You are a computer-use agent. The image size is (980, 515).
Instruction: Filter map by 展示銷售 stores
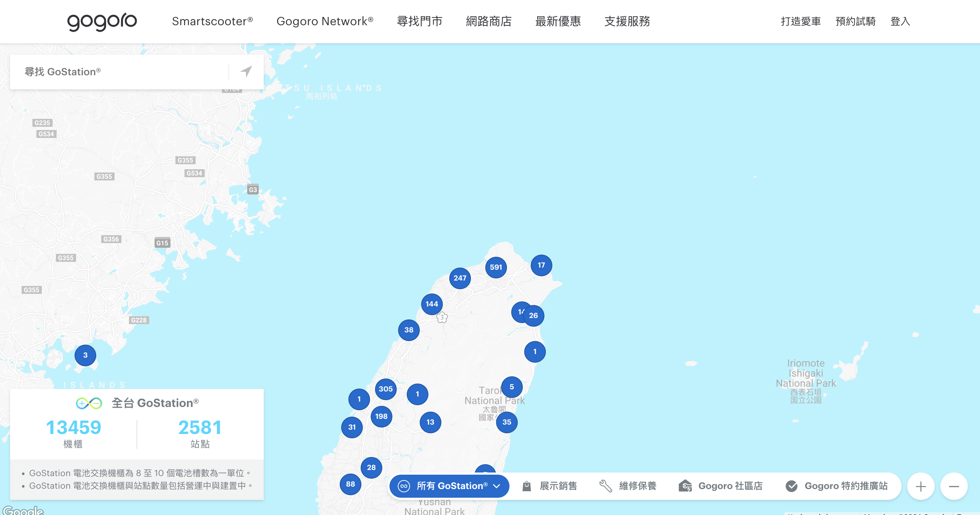(549, 486)
